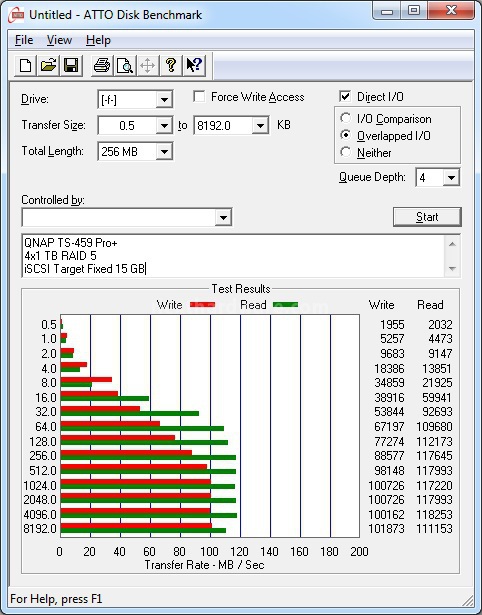Open the Controlled by combo box
This screenshot has height=615, width=482.
coord(127,217)
